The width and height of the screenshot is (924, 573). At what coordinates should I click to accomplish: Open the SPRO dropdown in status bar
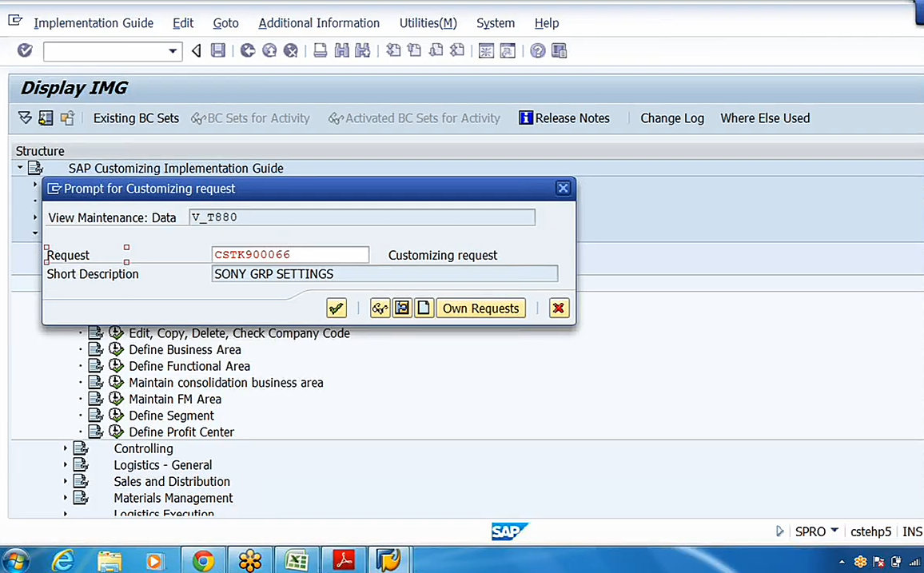pyautogui.click(x=834, y=531)
